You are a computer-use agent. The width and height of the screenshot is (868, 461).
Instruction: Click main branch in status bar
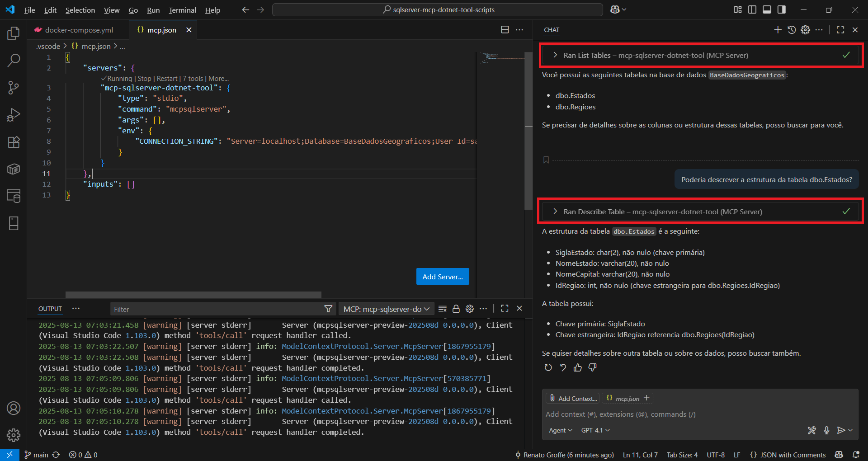[37, 455]
